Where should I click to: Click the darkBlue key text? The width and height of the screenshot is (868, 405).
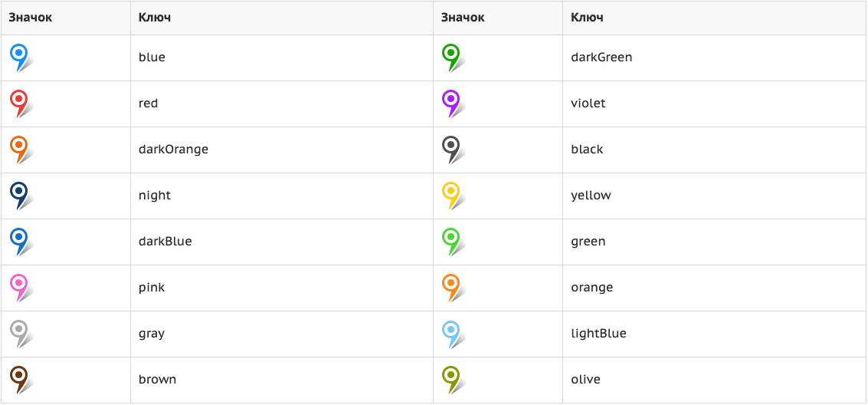[165, 242]
